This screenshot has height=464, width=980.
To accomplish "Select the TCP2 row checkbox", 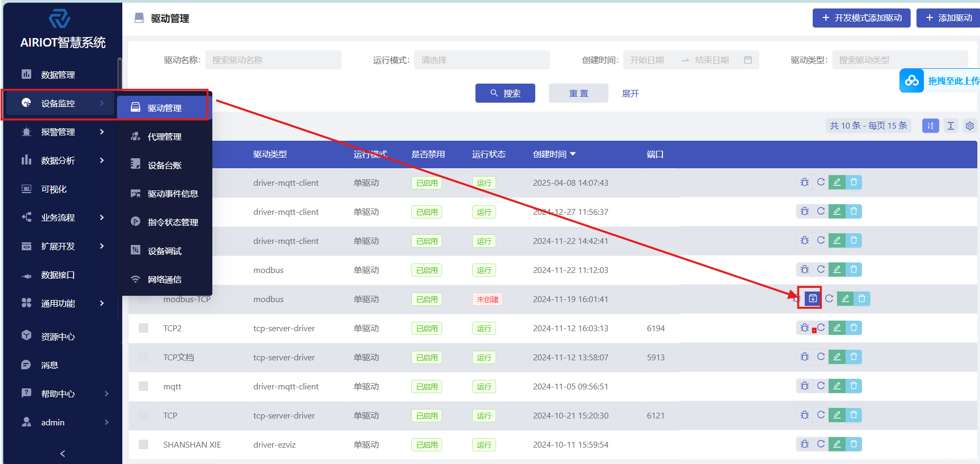I will click(x=143, y=328).
